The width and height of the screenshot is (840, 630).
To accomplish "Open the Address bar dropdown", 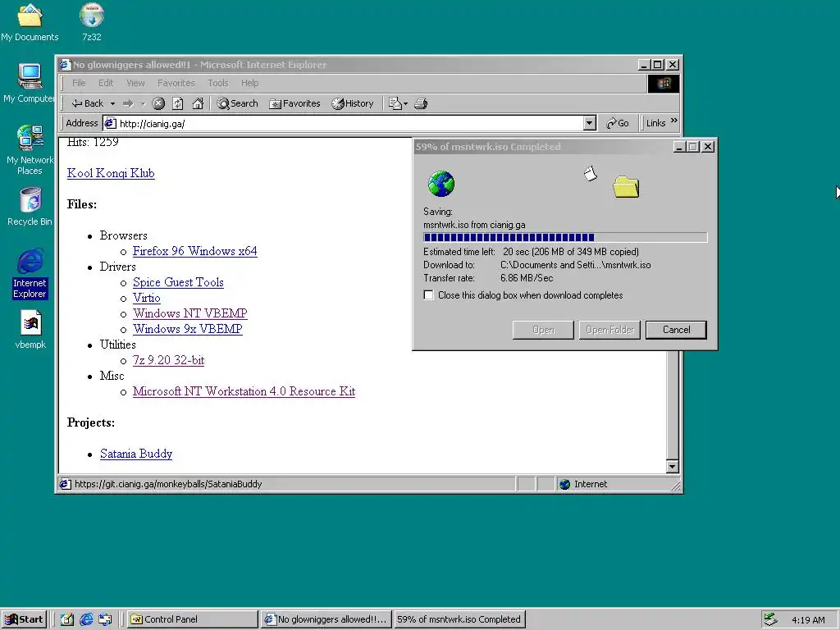I will click(589, 123).
